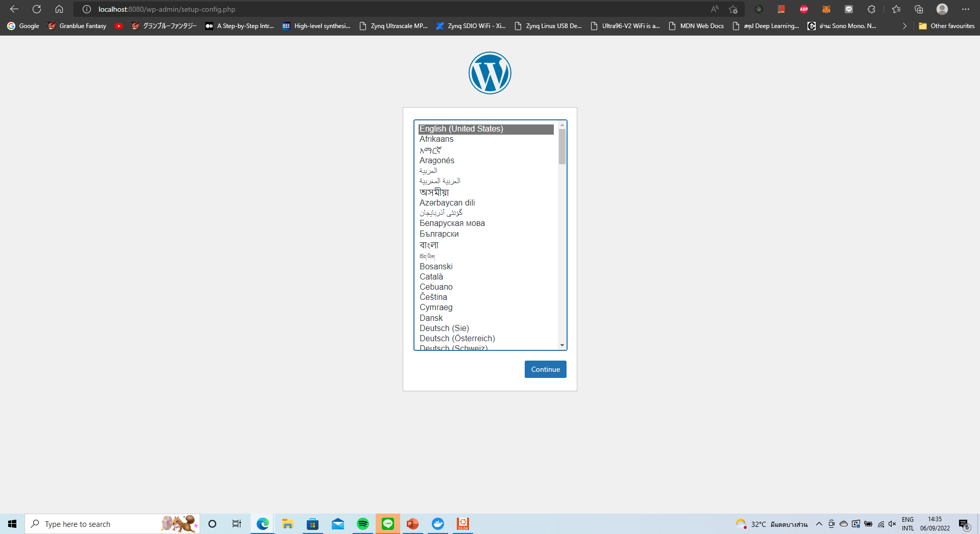
Task: Add this page to favourites
Action: [x=733, y=9]
